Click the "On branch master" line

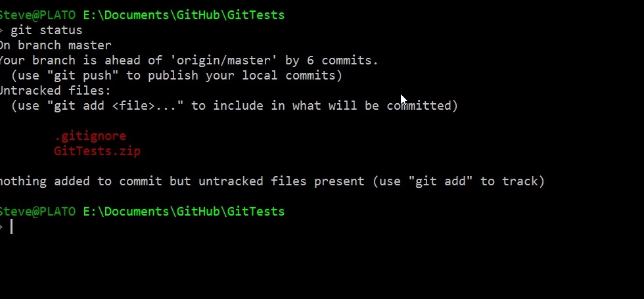(55, 45)
